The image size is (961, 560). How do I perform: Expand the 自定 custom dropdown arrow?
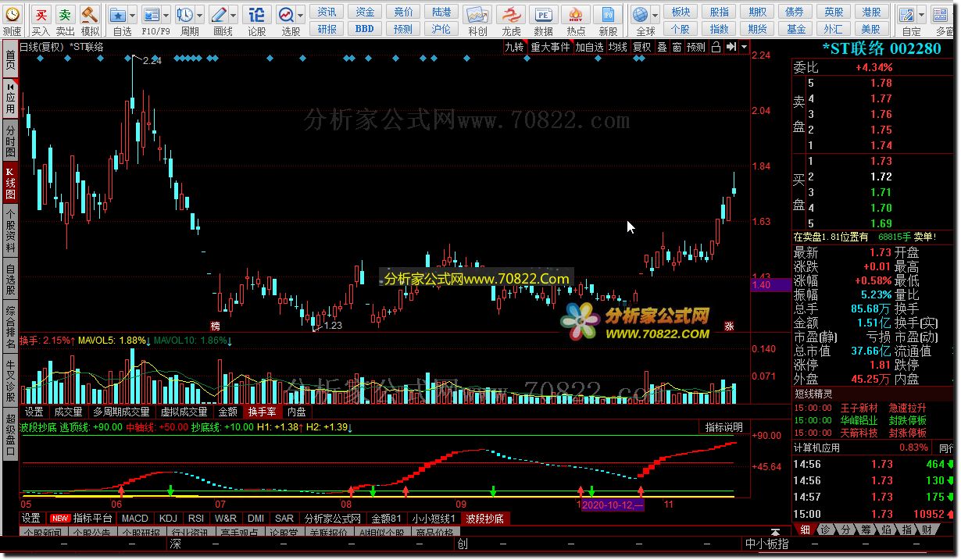click(x=920, y=15)
